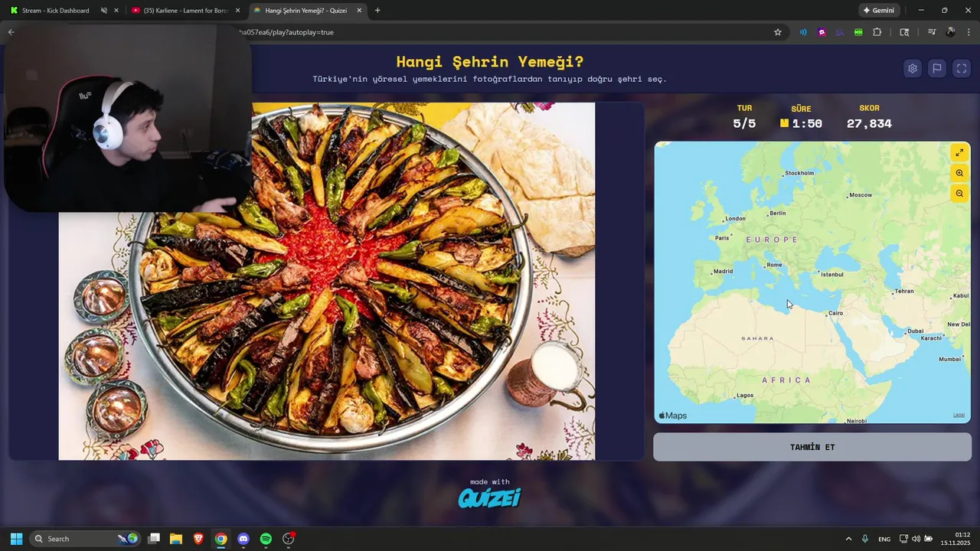This screenshot has height=551, width=980.
Task: Click Cairo on the map
Action: 835,313
